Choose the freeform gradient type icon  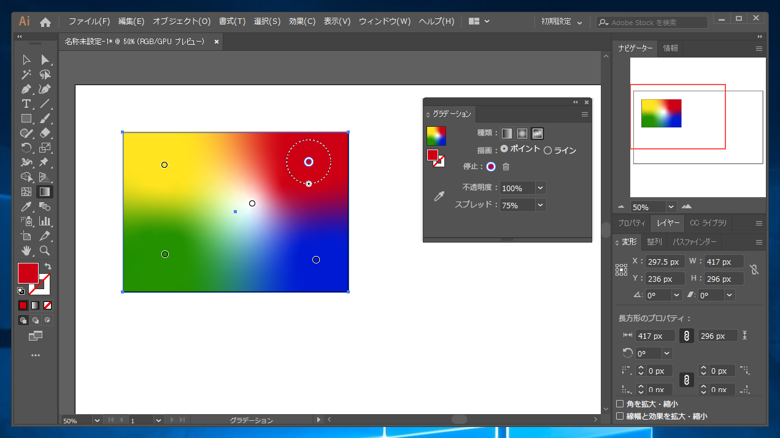(537, 133)
